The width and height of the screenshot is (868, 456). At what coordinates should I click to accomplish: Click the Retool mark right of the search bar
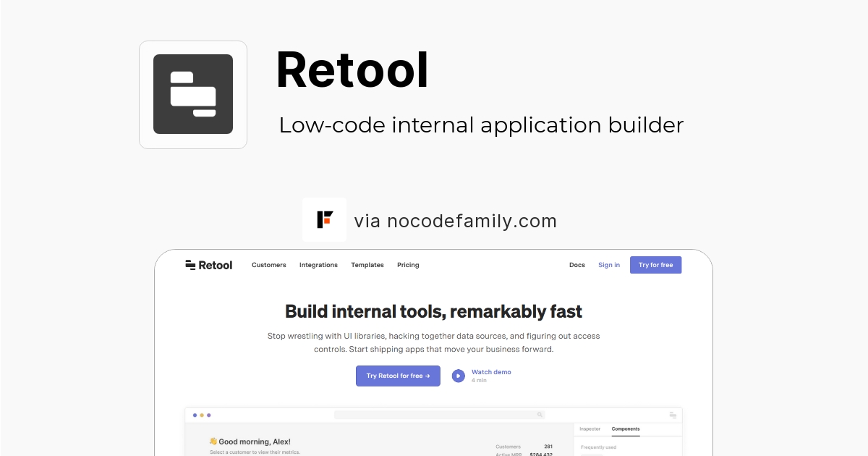click(672, 414)
